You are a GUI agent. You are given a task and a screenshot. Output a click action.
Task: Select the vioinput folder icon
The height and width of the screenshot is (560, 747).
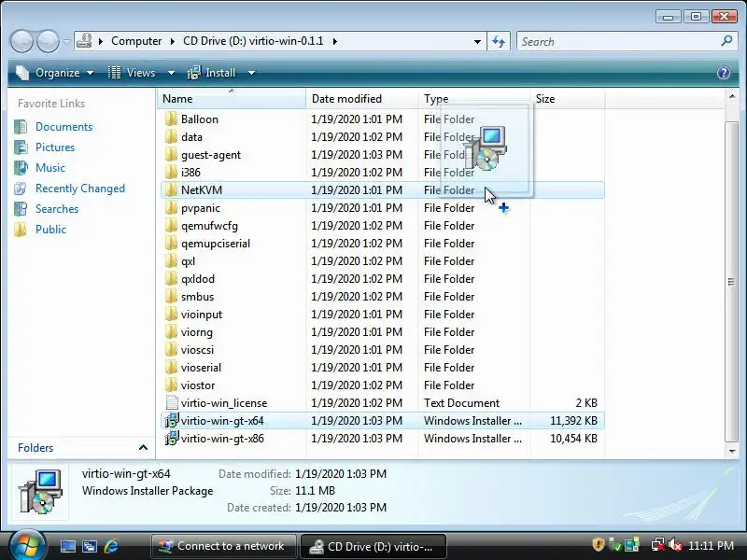pyautogui.click(x=171, y=315)
